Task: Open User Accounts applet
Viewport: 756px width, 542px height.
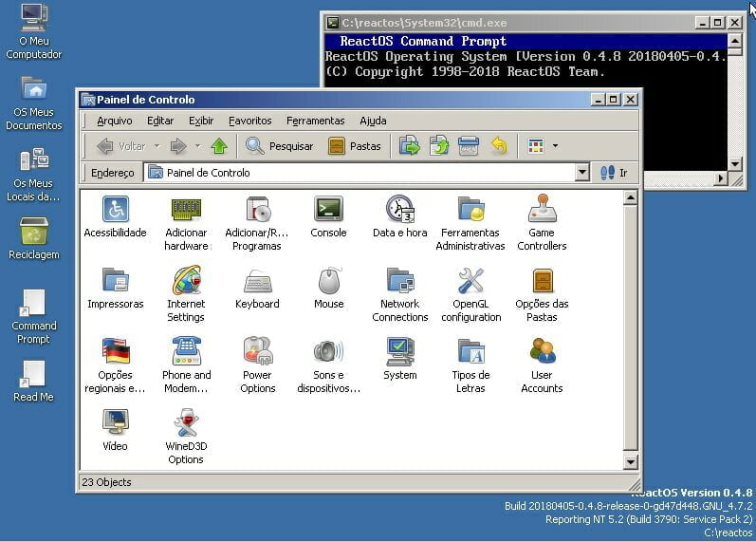Action: [x=543, y=351]
